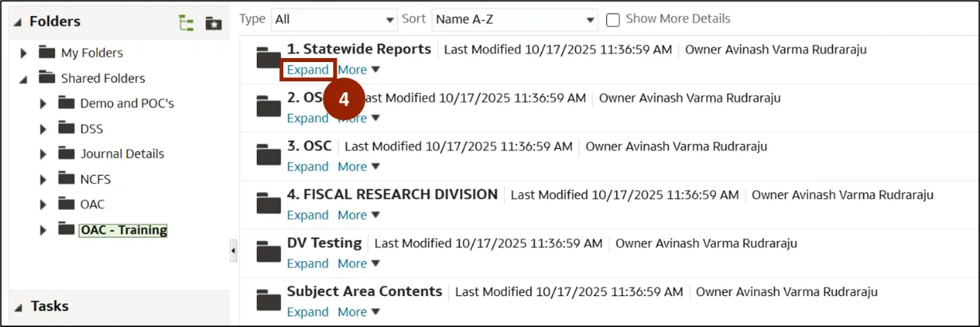Expand the My Folders tree node

[x=23, y=53]
